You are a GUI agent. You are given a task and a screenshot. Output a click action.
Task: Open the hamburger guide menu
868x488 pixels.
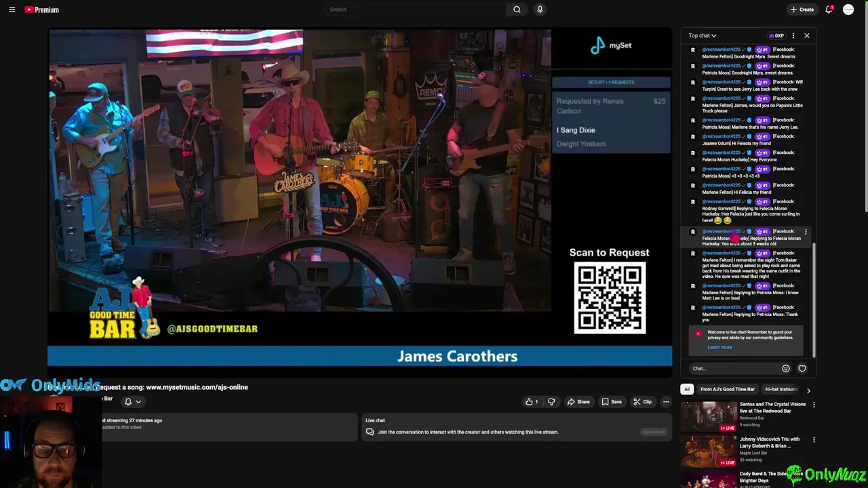[12, 9]
